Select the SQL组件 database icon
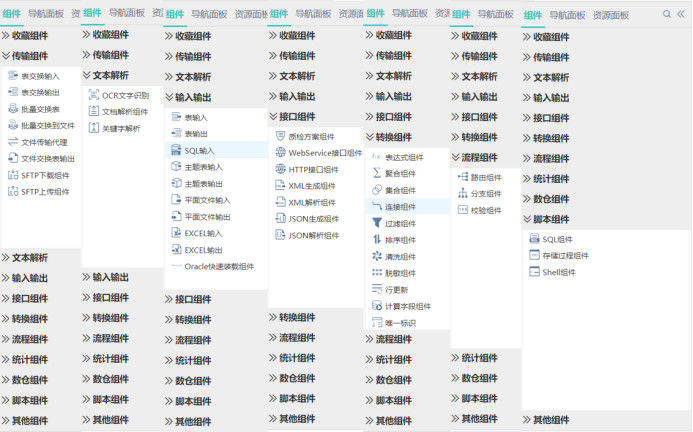Viewport: 693px width, 432px height. (534, 239)
